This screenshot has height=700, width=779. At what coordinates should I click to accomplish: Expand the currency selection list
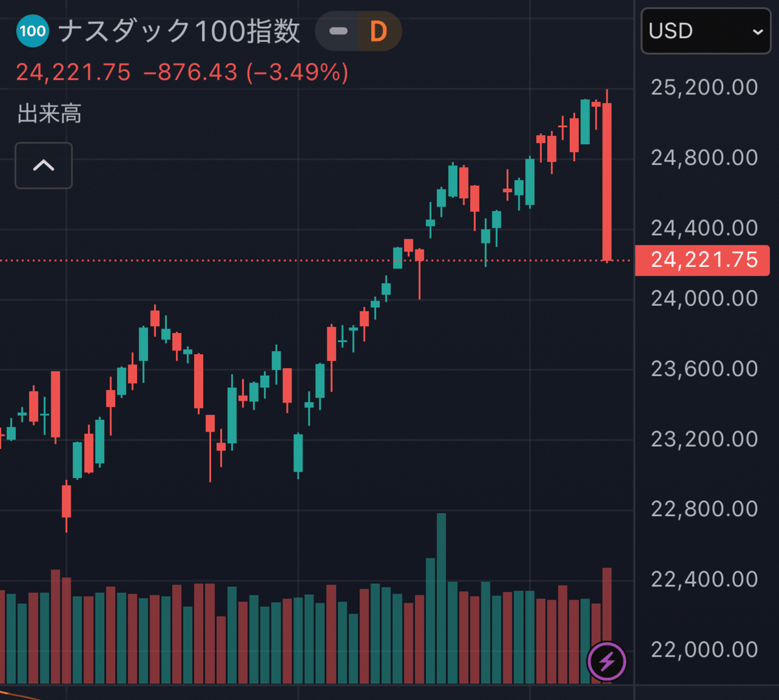[706, 31]
